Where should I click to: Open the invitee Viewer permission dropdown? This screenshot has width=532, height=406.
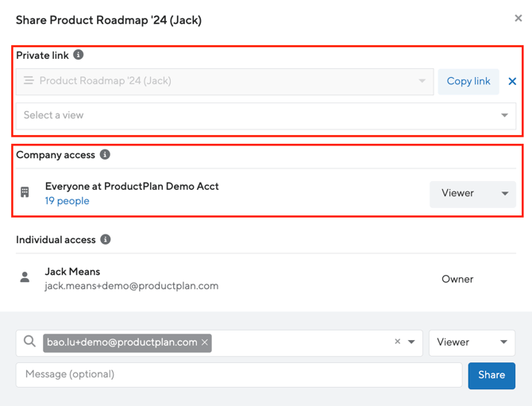point(472,342)
